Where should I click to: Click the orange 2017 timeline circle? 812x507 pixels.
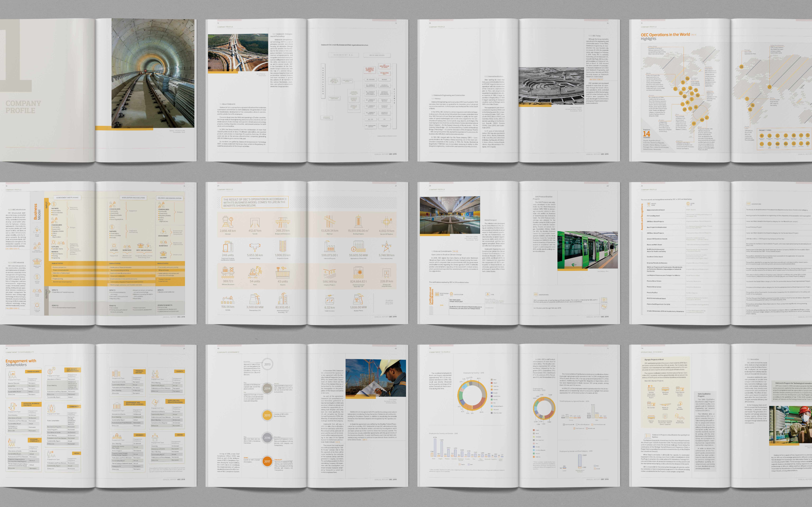[x=267, y=461]
